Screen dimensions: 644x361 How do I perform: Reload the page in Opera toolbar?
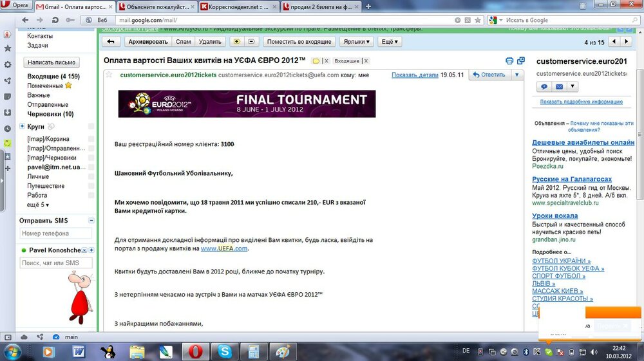click(55, 20)
